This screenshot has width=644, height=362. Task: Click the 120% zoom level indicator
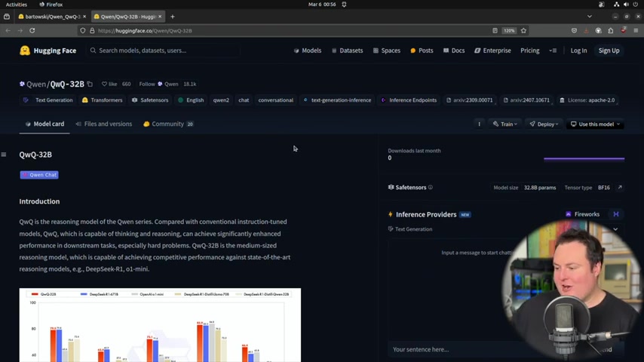(509, 30)
